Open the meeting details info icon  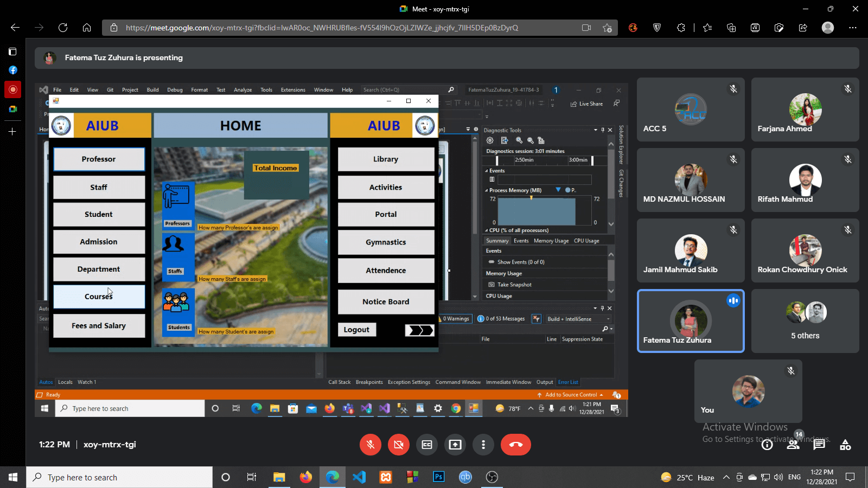coord(767,445)
